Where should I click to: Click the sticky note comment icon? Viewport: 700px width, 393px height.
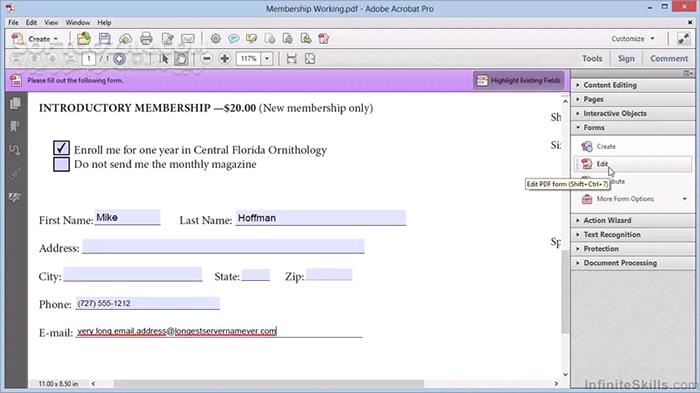click(x=233, y=39)
